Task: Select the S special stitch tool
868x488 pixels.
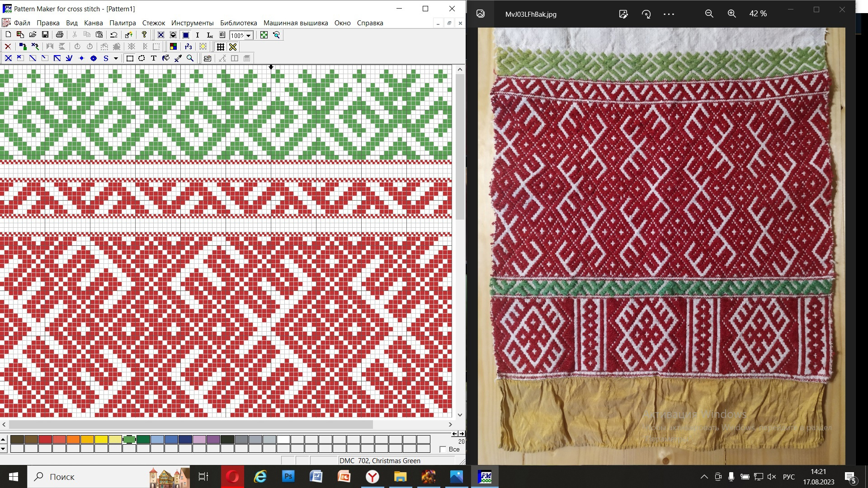Action: [106, 58]
